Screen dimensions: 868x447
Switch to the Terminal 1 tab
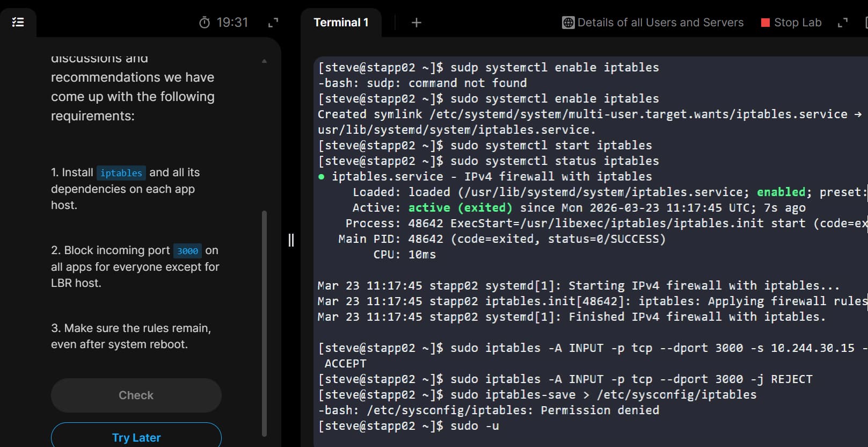pyautogui.click(x=341, y=23)
